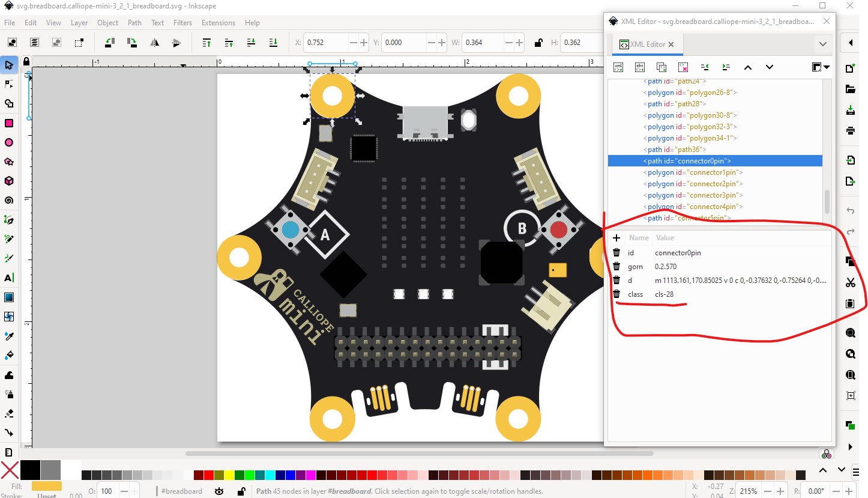Flip selection horizontally
The width and height of the screenshot is (868, 498).
pyautogui.click(x=154, y=43)
